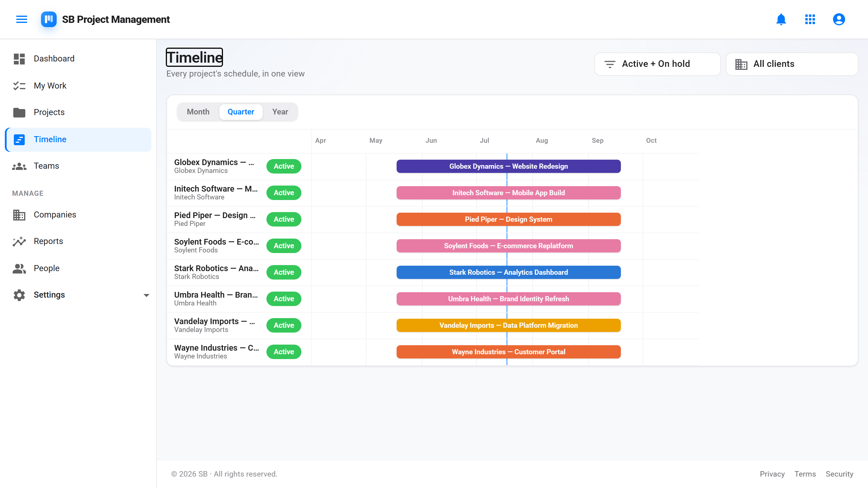Select the Stark Robotics project row name

[216, 268]
